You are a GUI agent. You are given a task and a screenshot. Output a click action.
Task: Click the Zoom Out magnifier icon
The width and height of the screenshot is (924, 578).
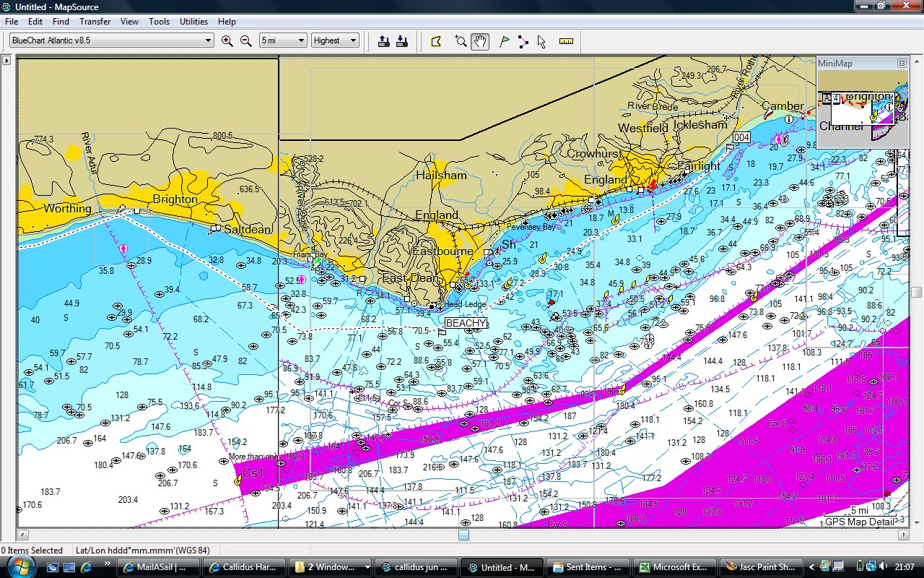click(245, 41)
